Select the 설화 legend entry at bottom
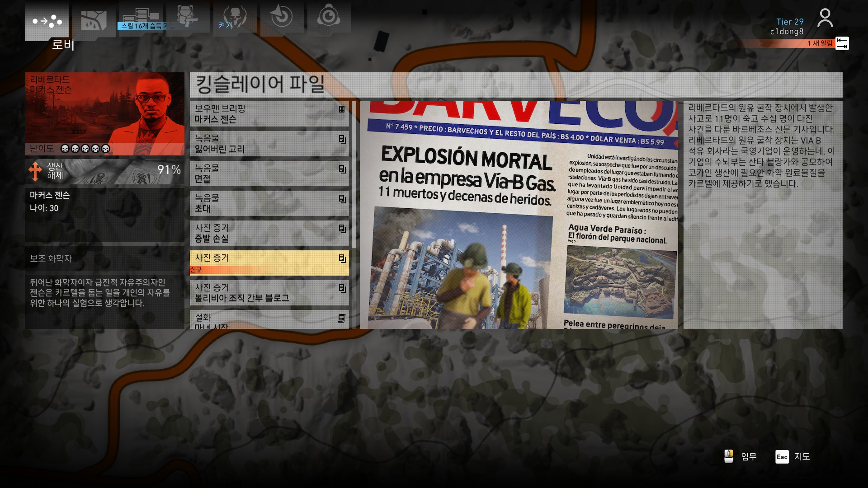Image resolution: width=868 pixels, height=488 pixels. [269, 320]
